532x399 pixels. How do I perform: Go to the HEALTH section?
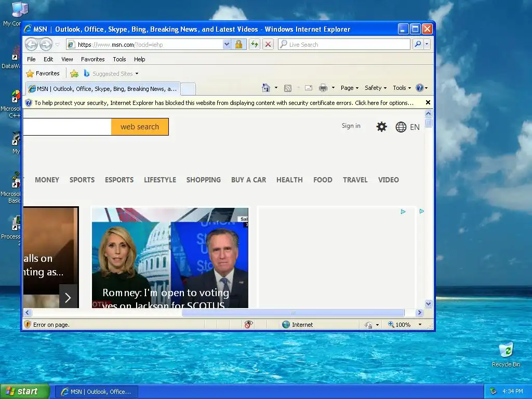click(x=289, y=180)
